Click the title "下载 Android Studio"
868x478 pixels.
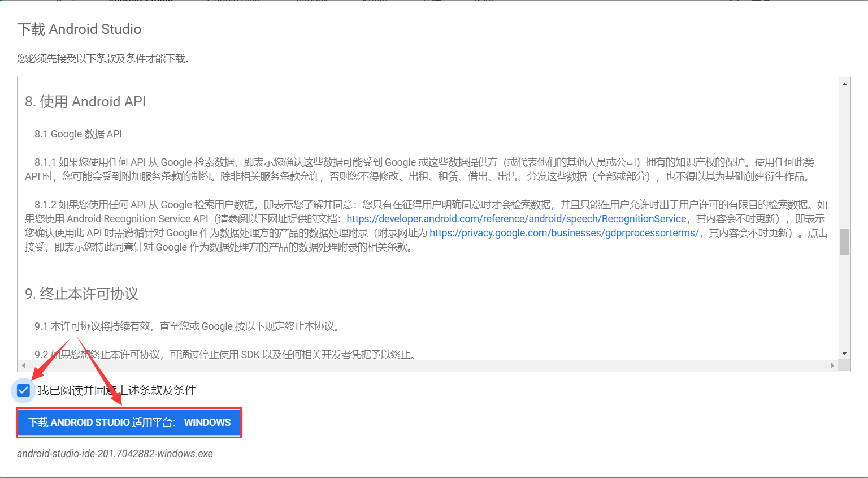pos(79,29)
